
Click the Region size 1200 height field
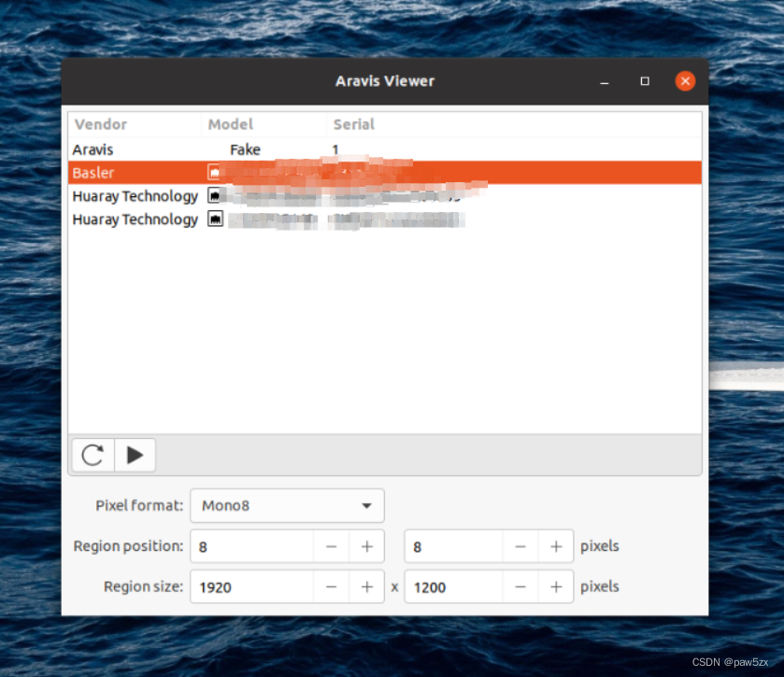click(454, 586)
